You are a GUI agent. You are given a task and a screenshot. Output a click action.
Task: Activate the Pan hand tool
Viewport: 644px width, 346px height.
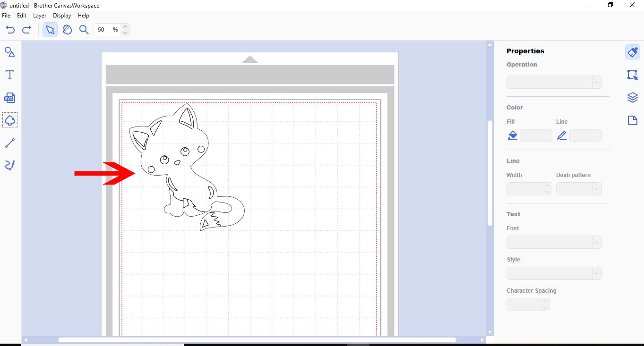[x=68, y=30]
